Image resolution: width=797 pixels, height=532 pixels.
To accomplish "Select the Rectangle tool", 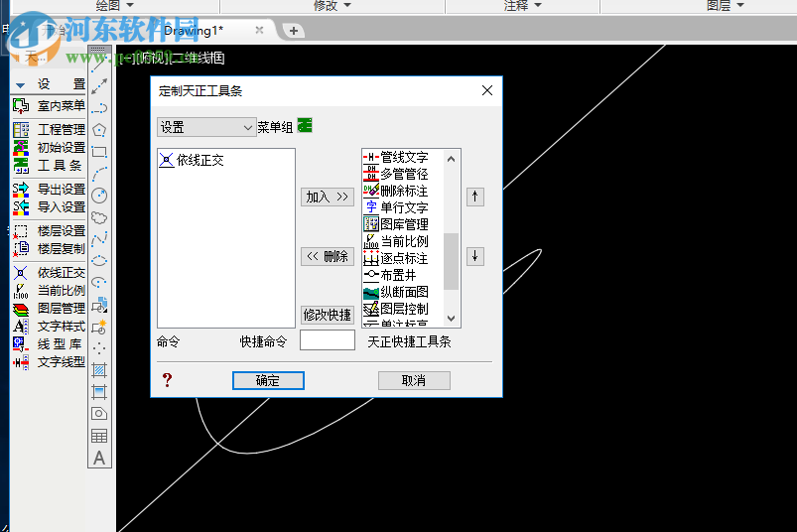I will pyautogui.click(x=99, y=152).
